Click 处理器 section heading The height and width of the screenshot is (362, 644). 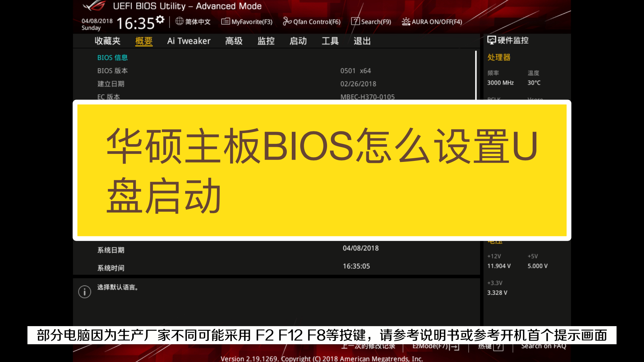499,57
